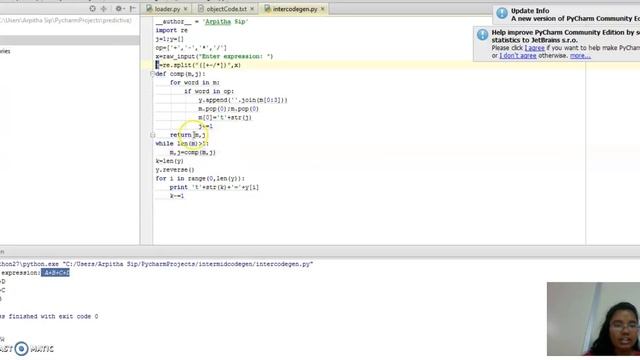Click the intercodegen.py file icon
Image resolution: width=640 pixels, height=360 pixels.
(267, 9)
